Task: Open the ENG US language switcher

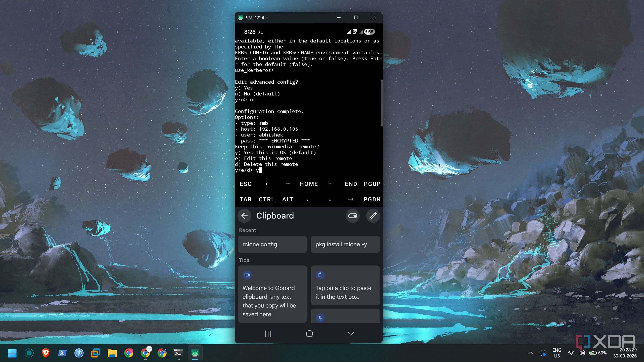Action: [557, 353]
